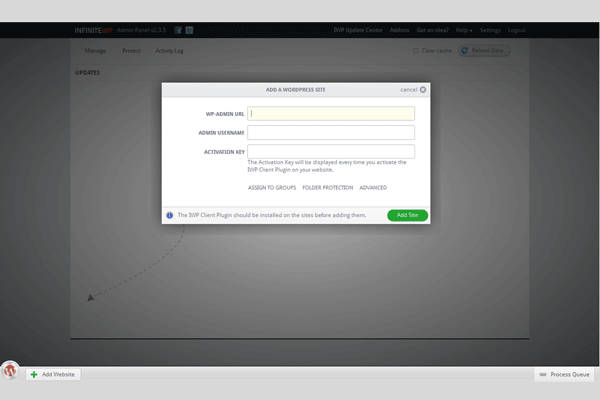Expand the Advanced options section

[373, 188]
